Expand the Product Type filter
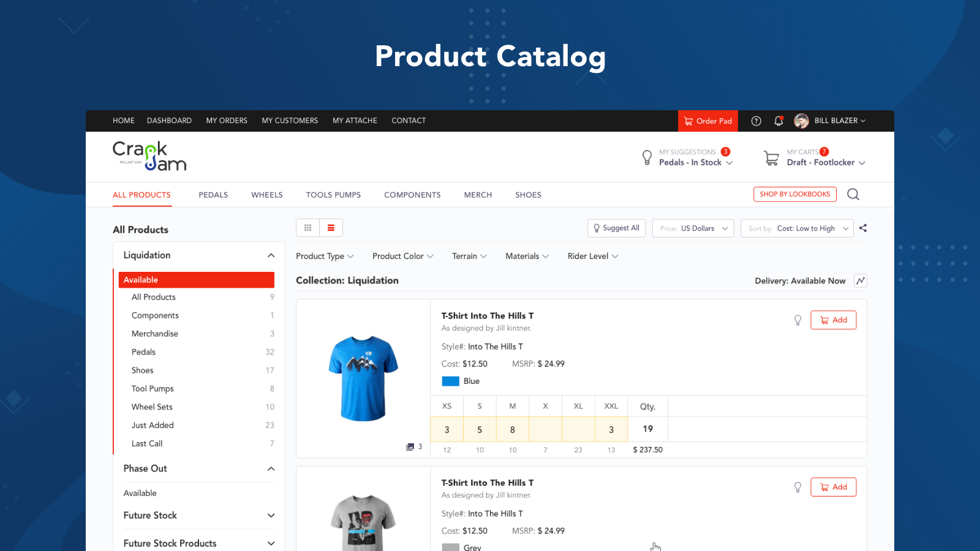The image size is (980, 551). pos(325,256)
